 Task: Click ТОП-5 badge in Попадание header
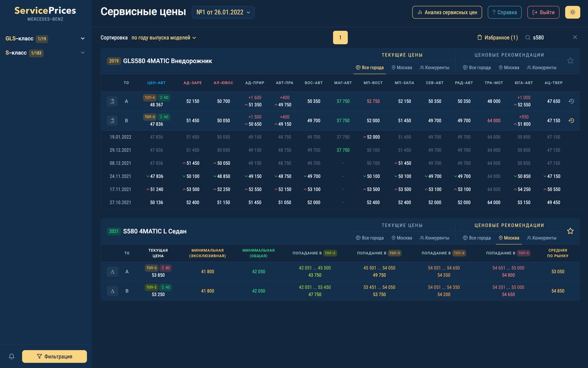coord(523,253)
